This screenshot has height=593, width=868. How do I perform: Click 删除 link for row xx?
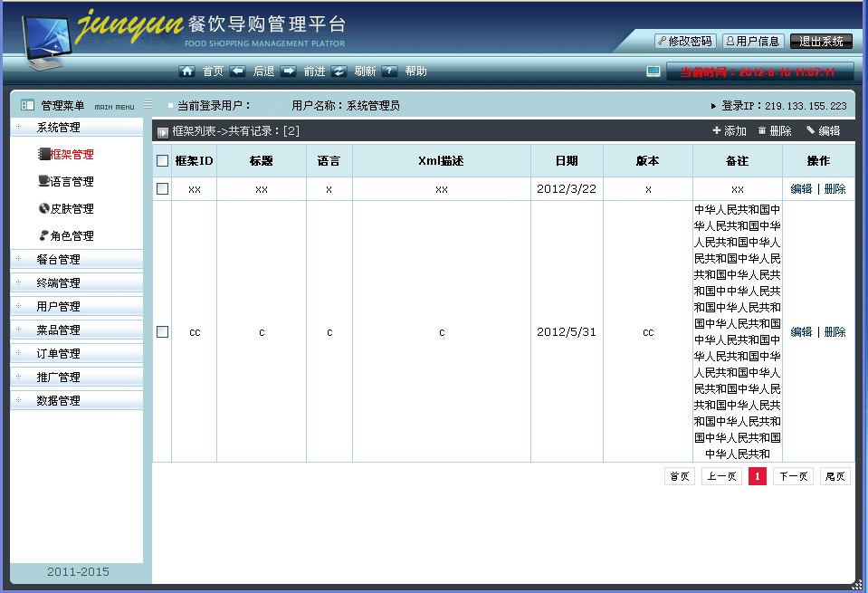point(835,189)
